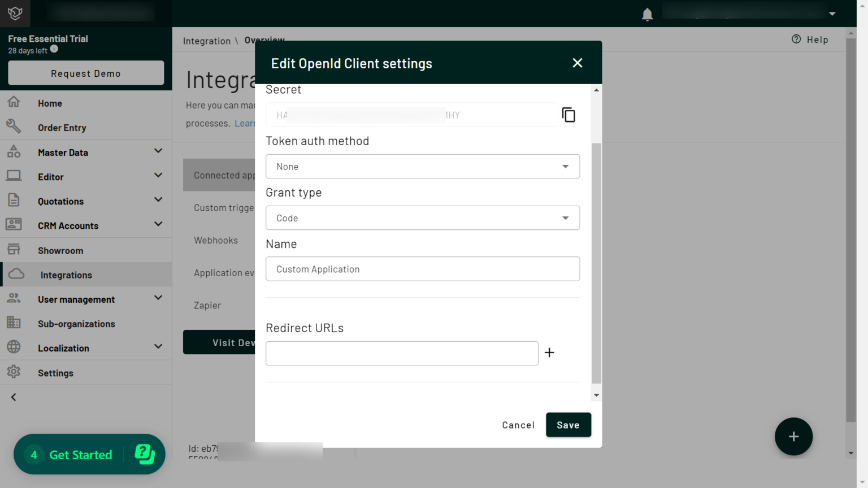Image resolution: width=868 pixels, height=488 pixels.
Task: Click the Help question mark icon
Action: tap(796, 39)
